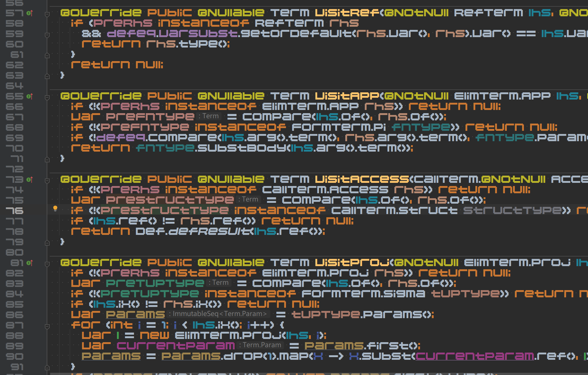588x375 pixels.
Task: Click the red override arrow beside line 73
Action: click(32, 180)
